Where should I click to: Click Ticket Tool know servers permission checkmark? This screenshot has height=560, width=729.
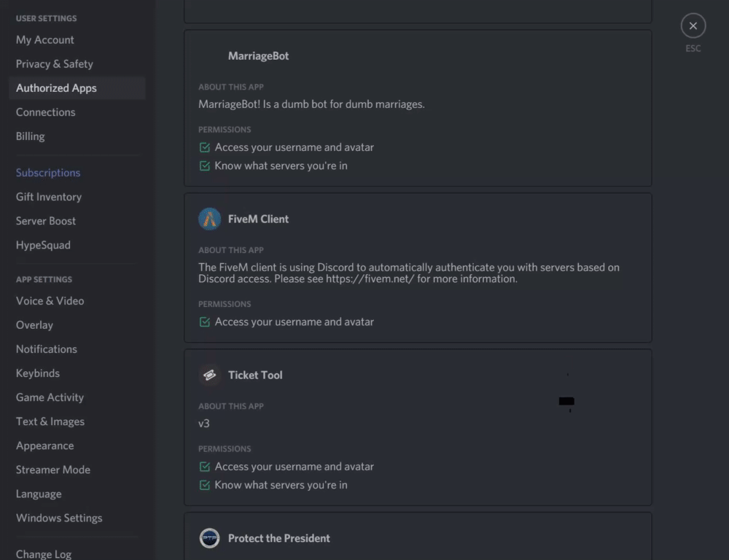pos(205,486)
